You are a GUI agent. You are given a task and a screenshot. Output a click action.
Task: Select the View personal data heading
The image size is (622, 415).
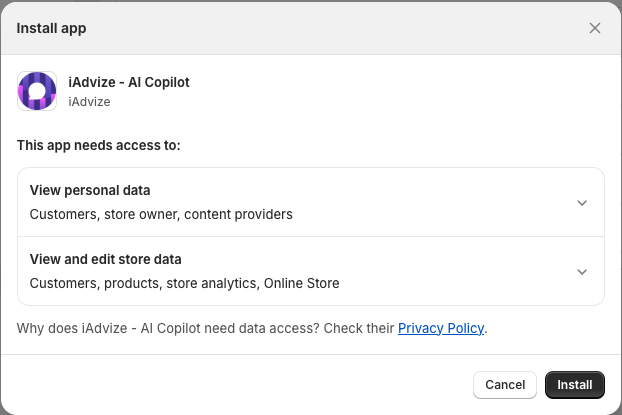click(x=90, y=190)
